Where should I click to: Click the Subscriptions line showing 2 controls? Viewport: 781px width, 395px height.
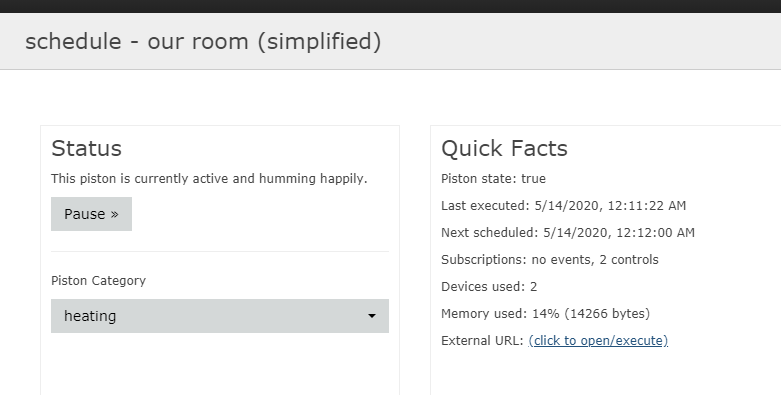(549, 260)
